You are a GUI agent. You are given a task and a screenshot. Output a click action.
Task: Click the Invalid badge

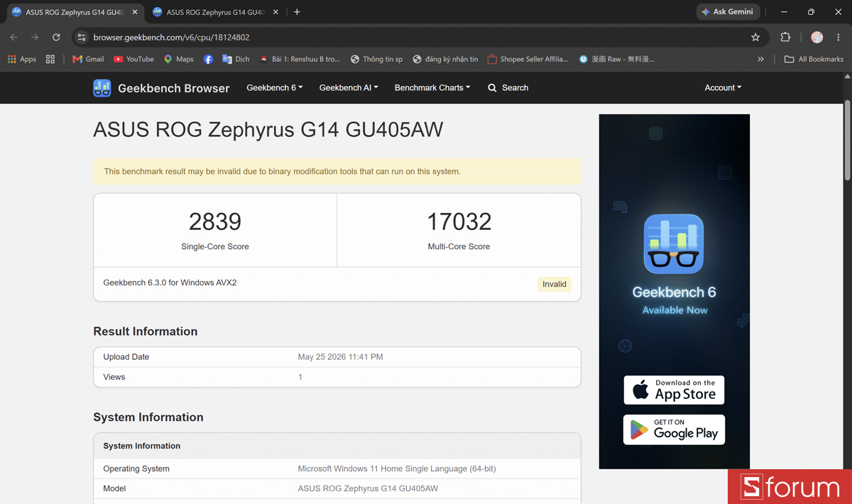click(555, 284)
